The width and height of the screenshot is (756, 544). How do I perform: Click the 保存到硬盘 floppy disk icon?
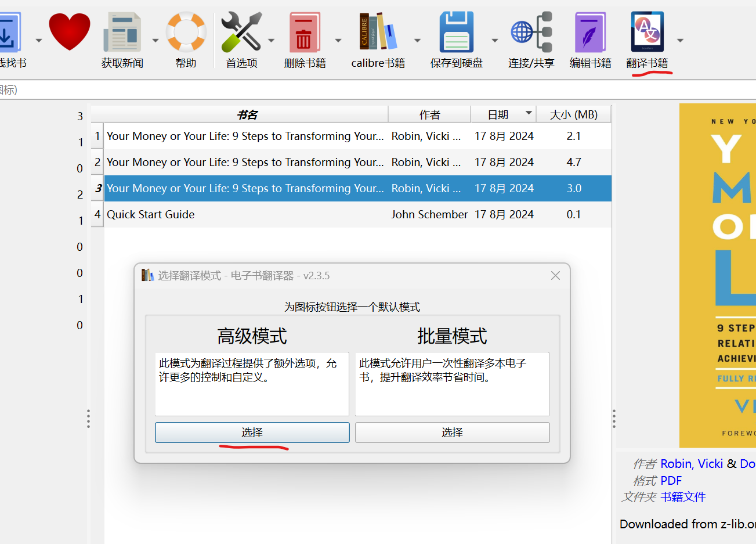coord(457,32)
